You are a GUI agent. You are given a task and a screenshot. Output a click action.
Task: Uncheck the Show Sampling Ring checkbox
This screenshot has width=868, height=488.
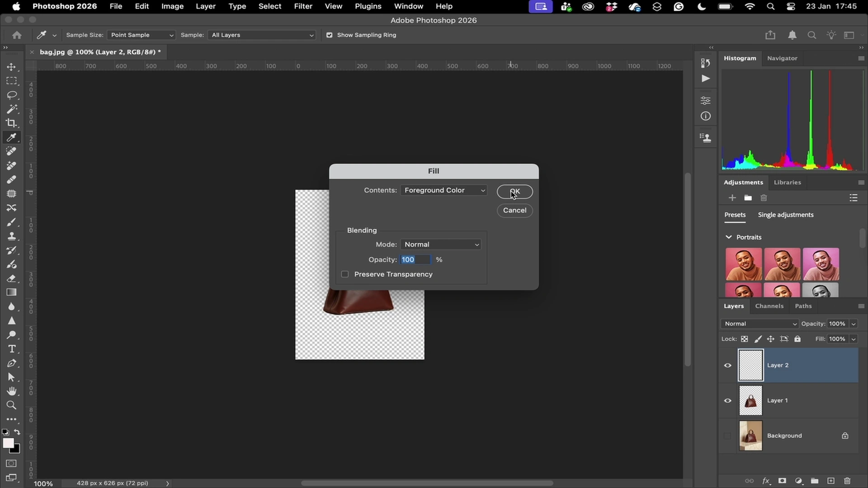coord(329,35)
